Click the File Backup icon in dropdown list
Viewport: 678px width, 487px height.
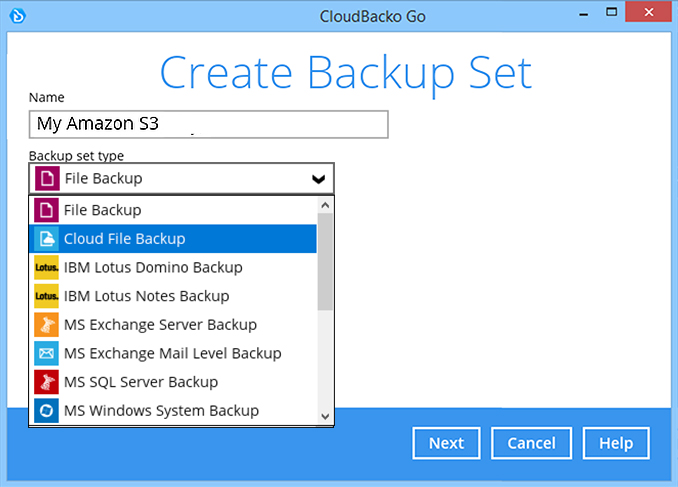(x=46, y=210)
